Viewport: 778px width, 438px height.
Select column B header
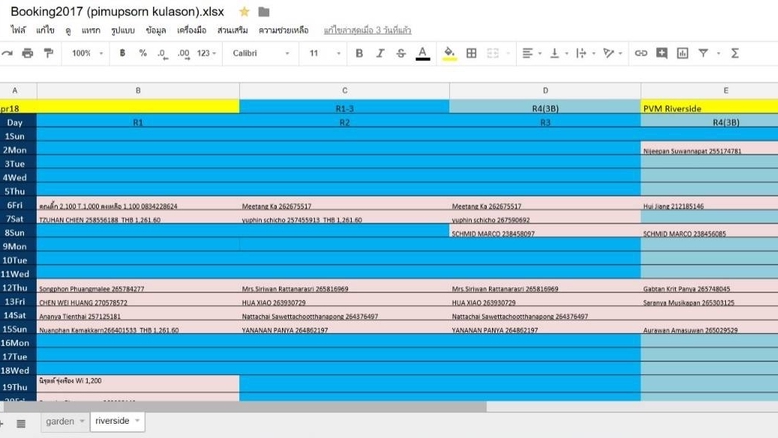[x=138, y=91]
